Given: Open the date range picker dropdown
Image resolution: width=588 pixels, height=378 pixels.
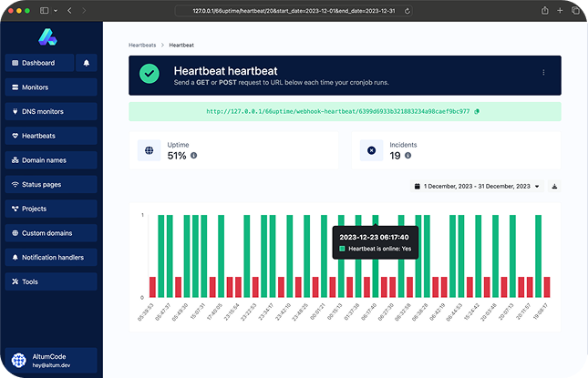Looking at the screenshot, I should [478, 186].
